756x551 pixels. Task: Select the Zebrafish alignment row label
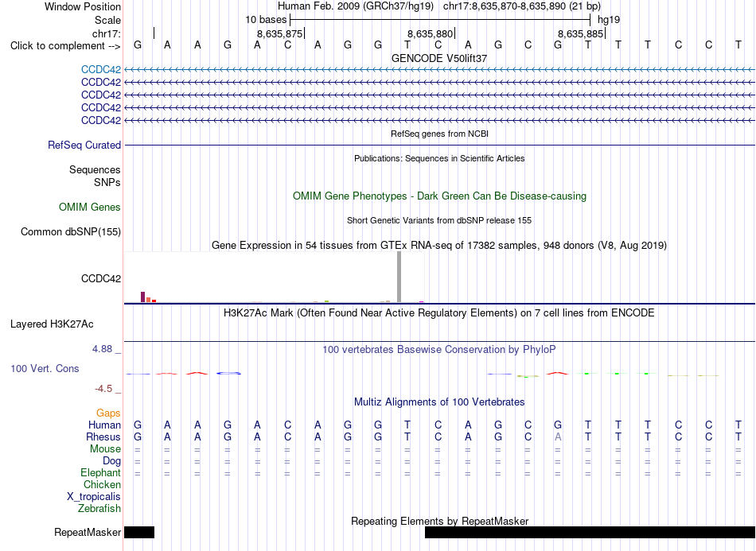tap(99, 508)
